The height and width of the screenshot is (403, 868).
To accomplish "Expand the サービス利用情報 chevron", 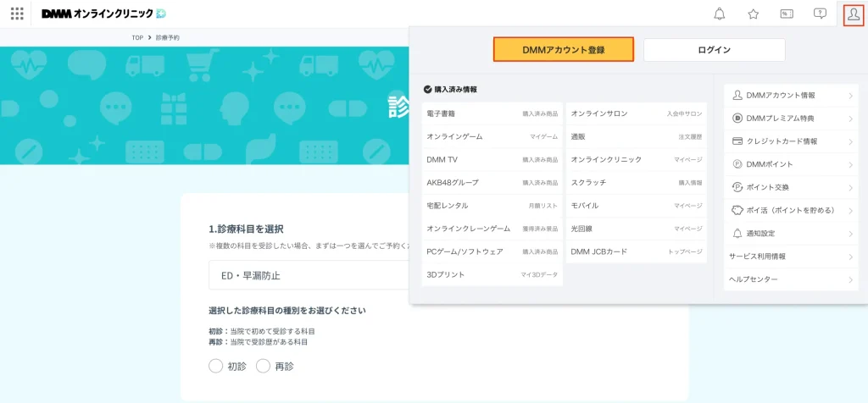I will point(850,257).
